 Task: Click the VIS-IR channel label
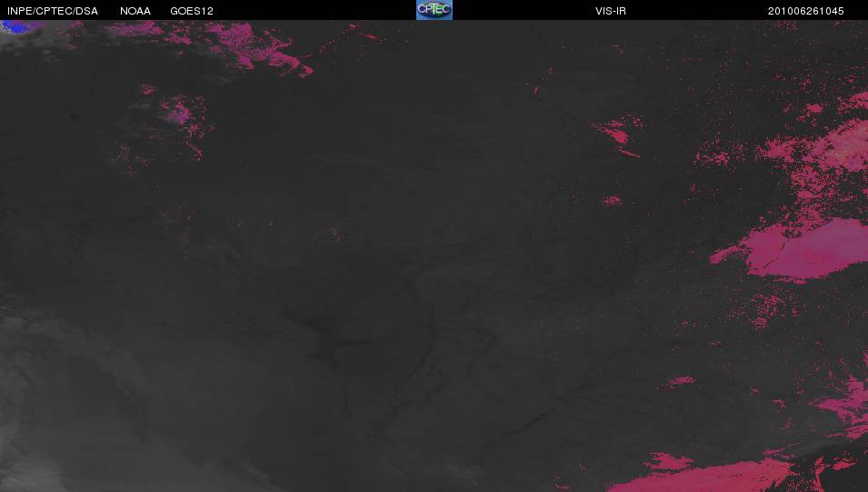pyautogui.click(x=611, y=11)
